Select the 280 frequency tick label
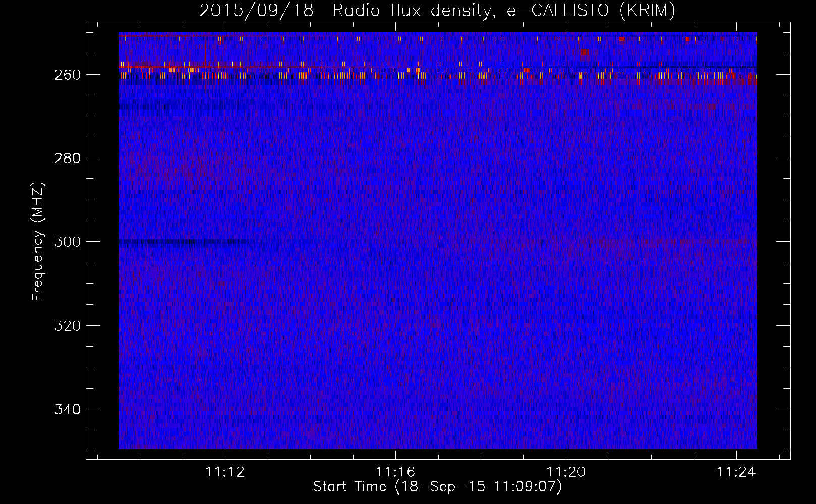Screen dimensions: 816x504 tap(68, 158)
